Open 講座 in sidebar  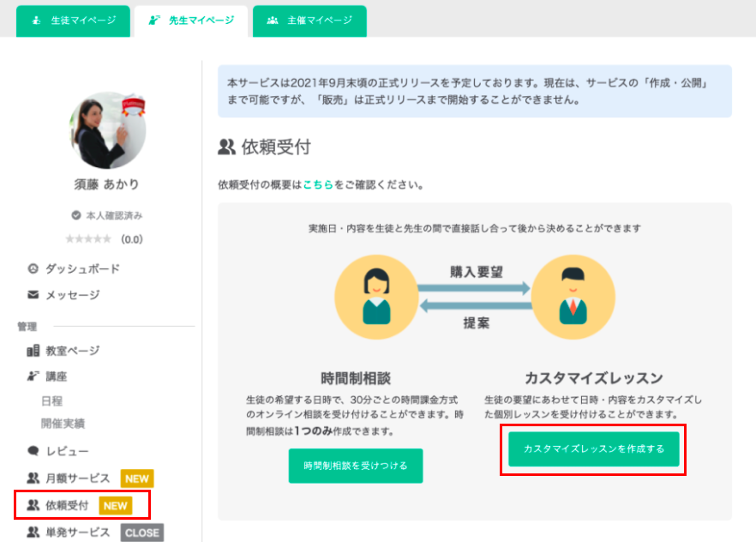(56, 376)
